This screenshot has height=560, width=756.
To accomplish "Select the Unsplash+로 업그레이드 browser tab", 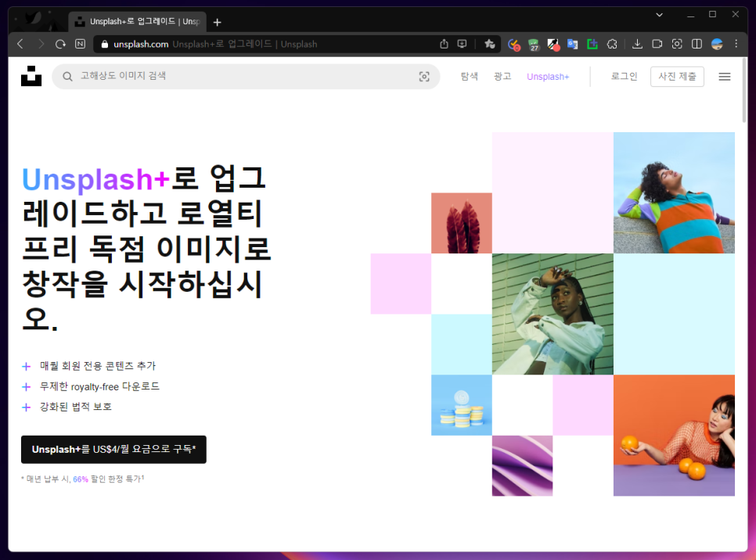I will tap(138, 22).
